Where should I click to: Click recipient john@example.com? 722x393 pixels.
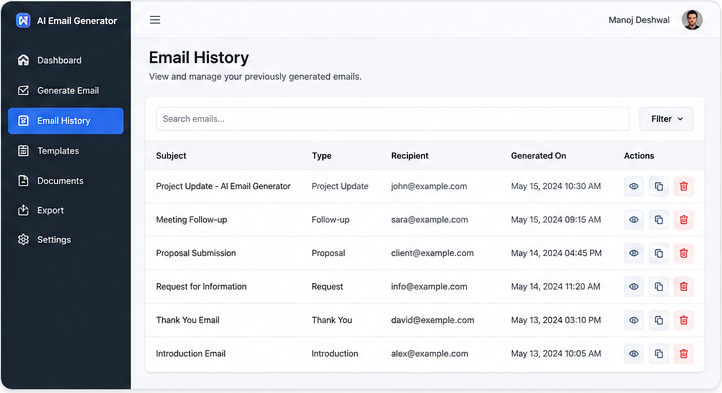[x=429, y=186]
